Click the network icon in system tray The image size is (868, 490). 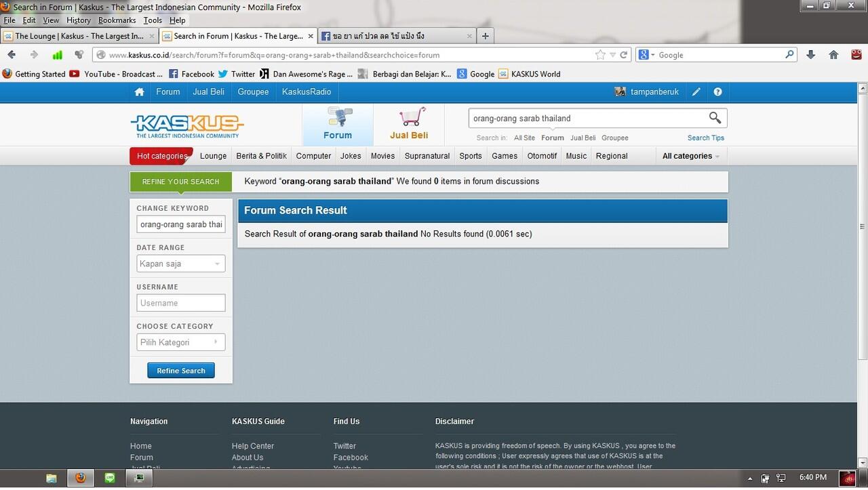click(781, 478)
